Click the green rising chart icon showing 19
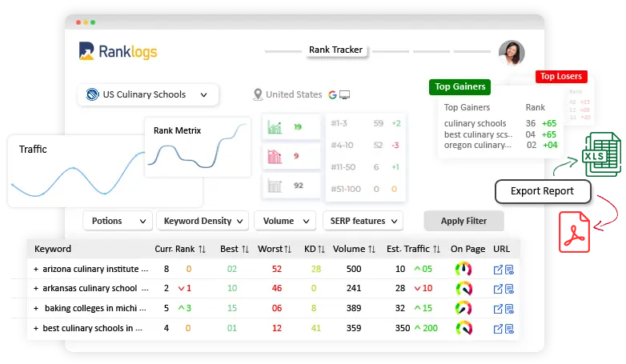The height and width of the screenshot is (364, 626). coord(275,127)
